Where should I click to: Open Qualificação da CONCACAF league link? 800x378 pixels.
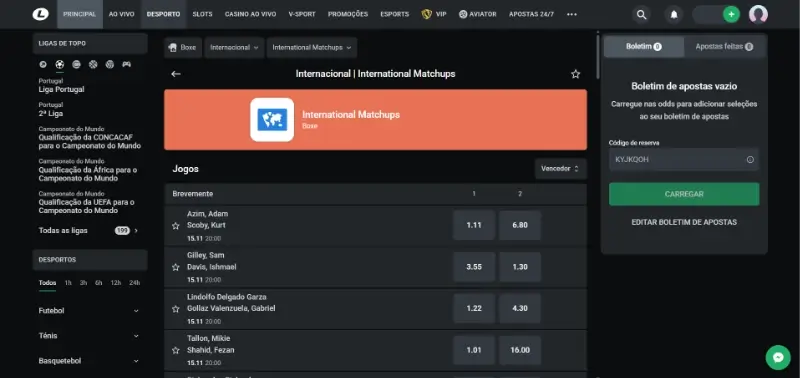pos(90,142)
